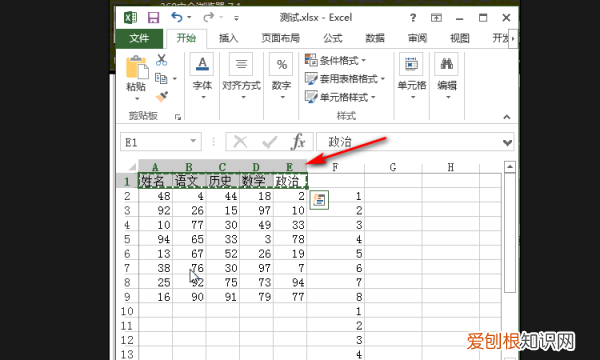Select the Format Painter brush
This screenshot has width=600, height=360.
coord(161,96)
